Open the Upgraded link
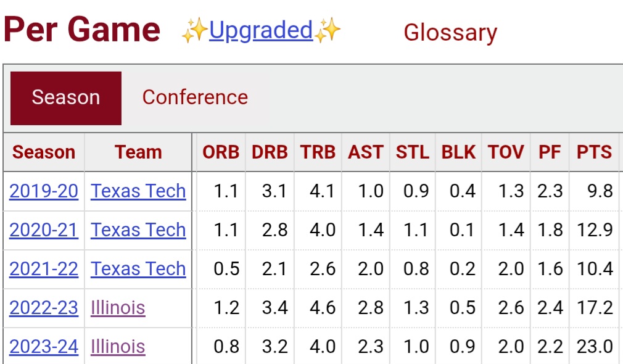The image size is (623, 364). point(261,31)
